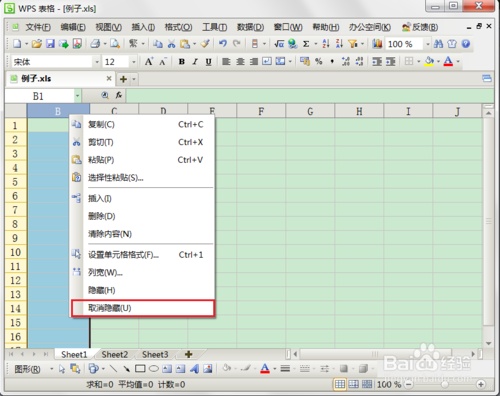This screenshot has height=396, width=500.
Task: Click the 反馈(B) feedback button
Action: click(420, 27)
